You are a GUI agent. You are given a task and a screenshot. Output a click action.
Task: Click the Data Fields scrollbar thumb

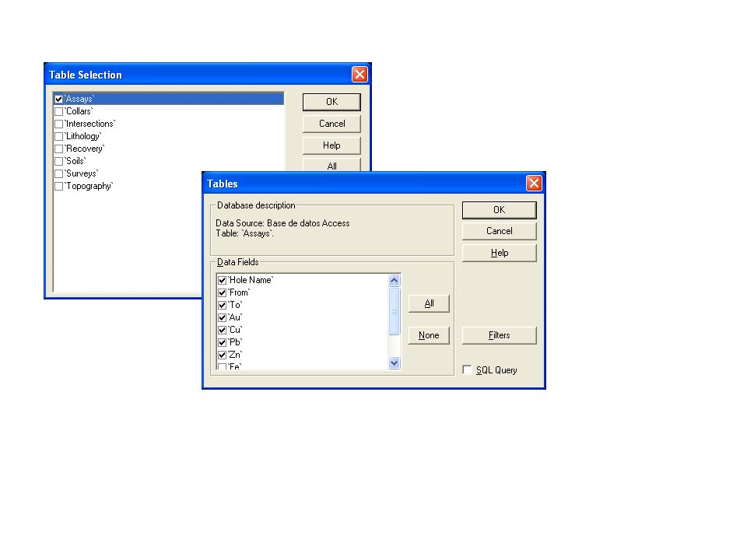[394, 311]
